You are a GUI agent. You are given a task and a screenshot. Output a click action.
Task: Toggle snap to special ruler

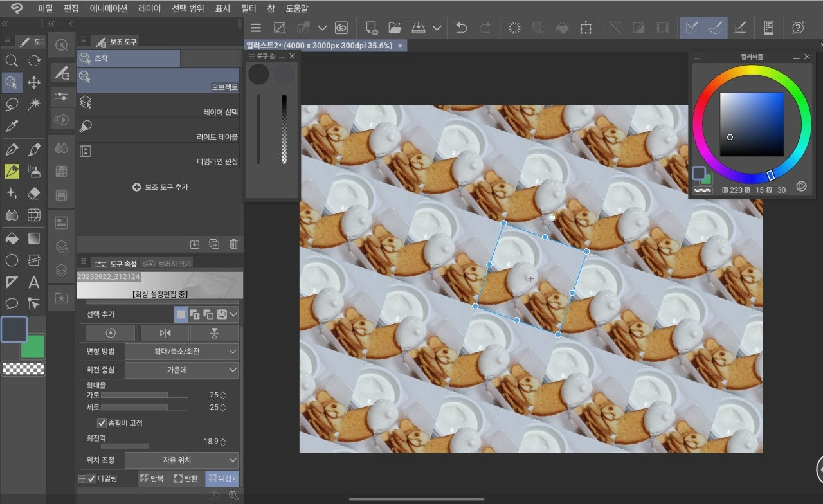[716, 28]
